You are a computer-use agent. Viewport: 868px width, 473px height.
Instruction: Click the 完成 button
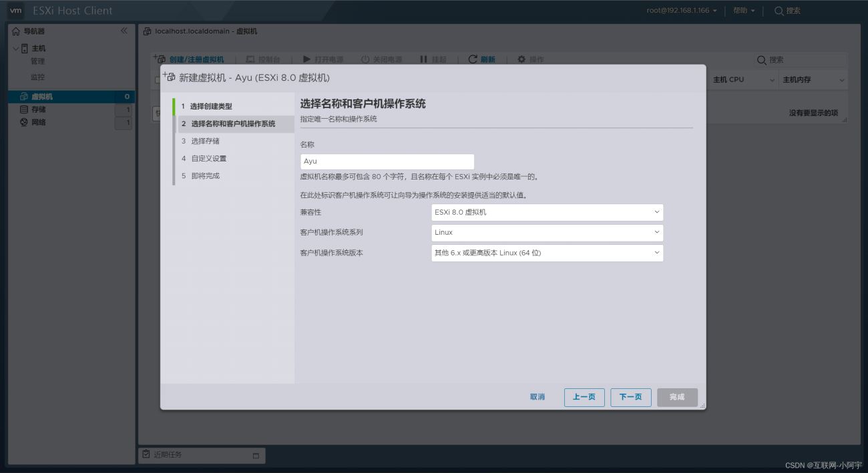click(x=677, y=397)
